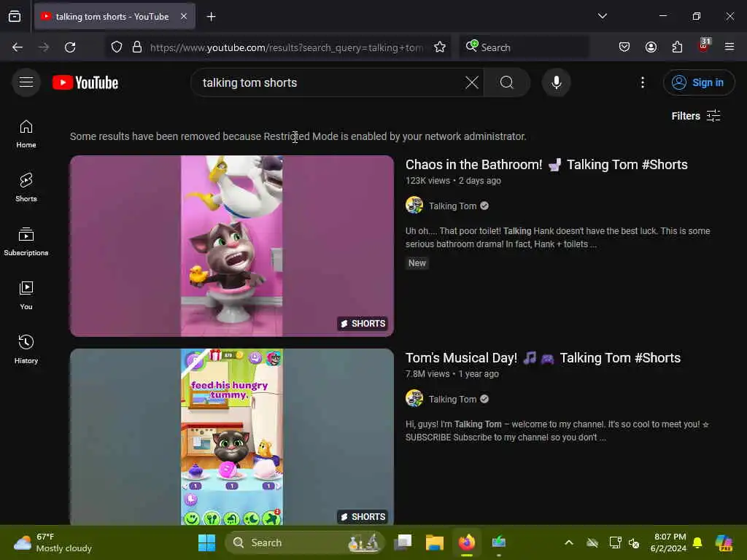Click "123K views" text under Chaos video
This screenshot has width=747, height=560.
(427, 181)
